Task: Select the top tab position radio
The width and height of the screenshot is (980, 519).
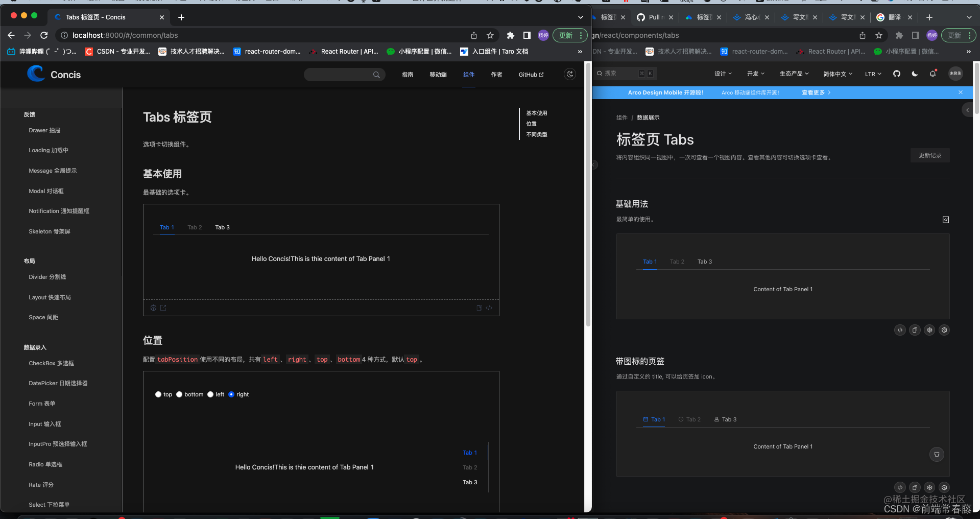Action: [x=158, y=394]
